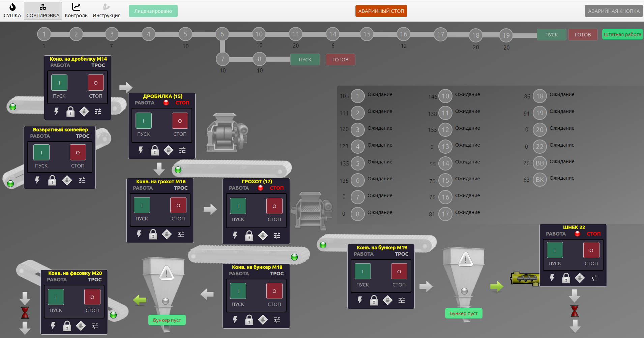Click circle 12 in the status list
Image resolution: width=644 pixels, height=338 pixels.
(445, 130)
